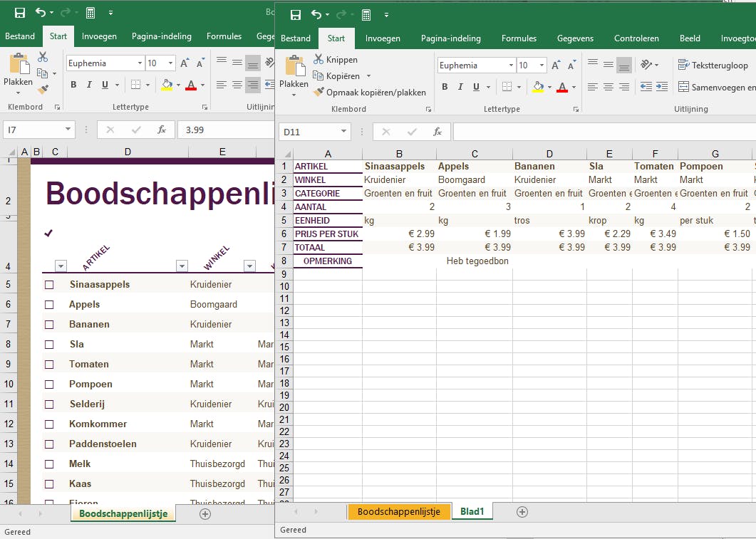
Task: Click the calculator icon in the right title bar
Action: tap(366, 15)
